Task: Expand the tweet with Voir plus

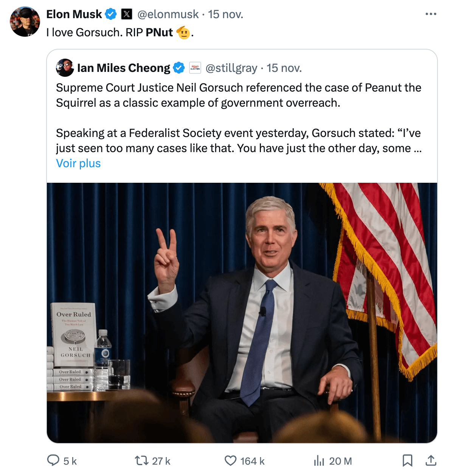Action: coord(78,163)
